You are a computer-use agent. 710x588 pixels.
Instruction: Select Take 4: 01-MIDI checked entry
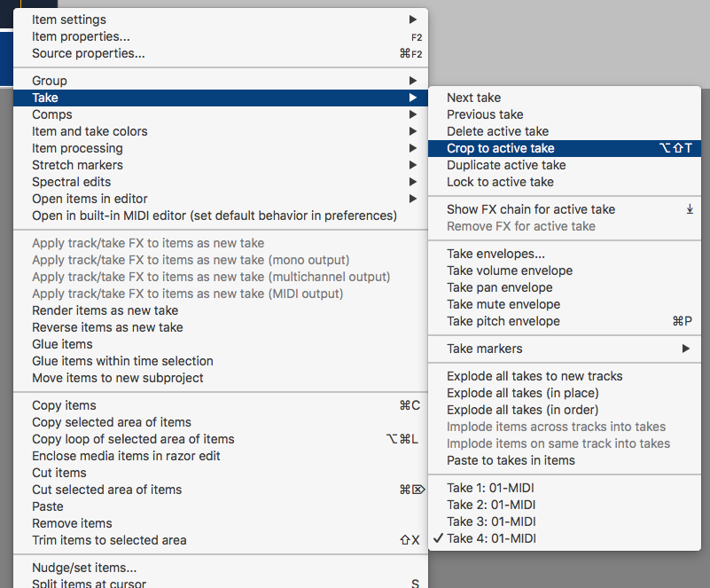click(x=491, y=538)
